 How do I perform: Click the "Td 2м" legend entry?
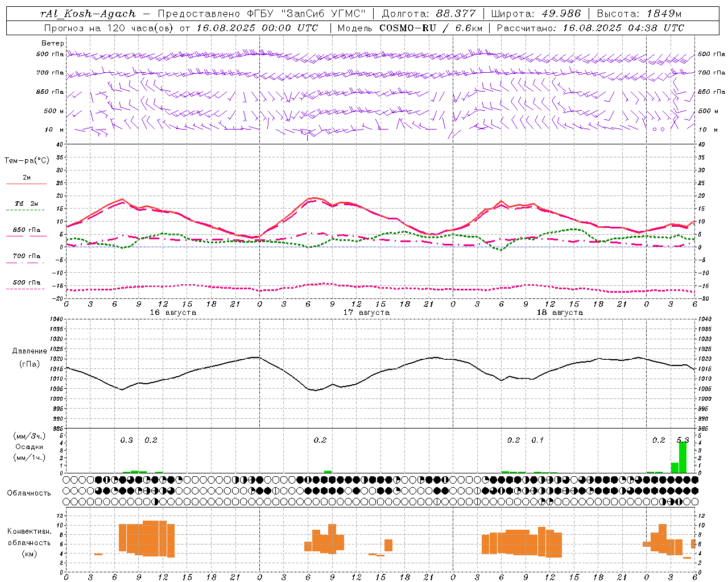(x=27, y=203)
